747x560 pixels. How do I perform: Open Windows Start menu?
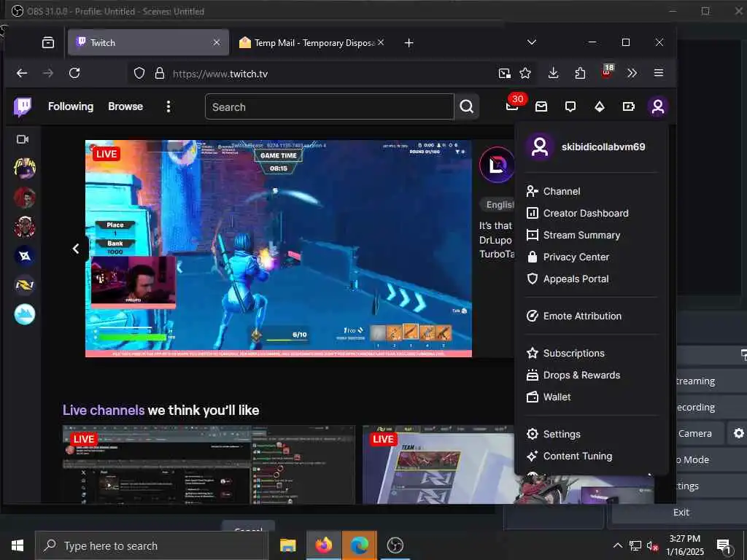(x=18, y=545)
